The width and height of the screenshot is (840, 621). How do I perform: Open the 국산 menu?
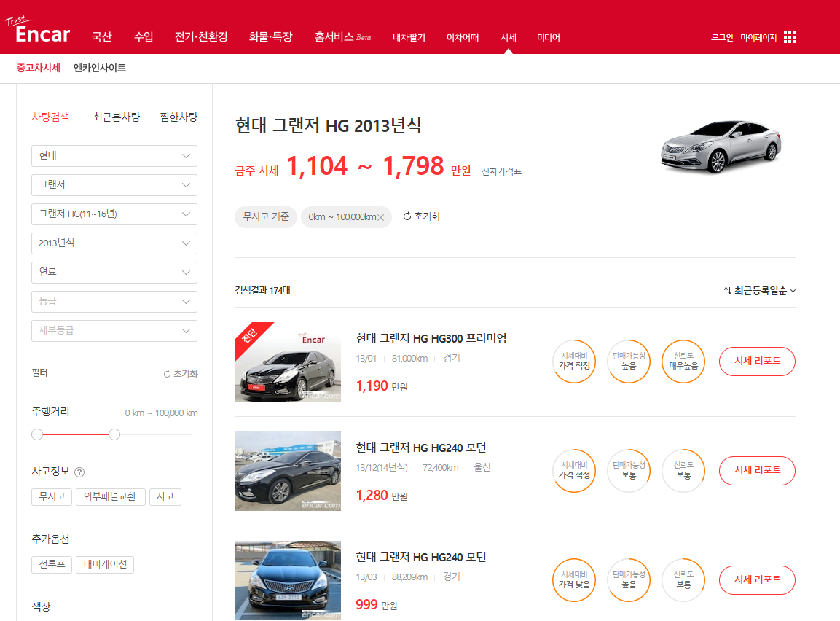(102, 37)
